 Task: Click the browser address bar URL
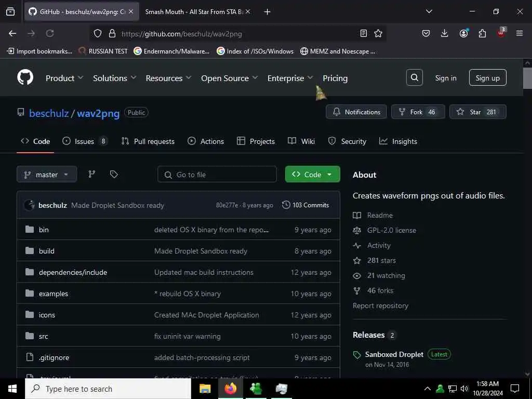tap(182, 34)
